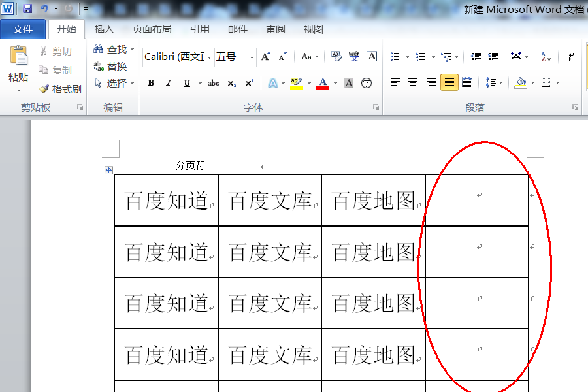Viewport: 588px width, 392px height.
Task: Switch to the 开始 ribbon tab
Action: (67, 29)
